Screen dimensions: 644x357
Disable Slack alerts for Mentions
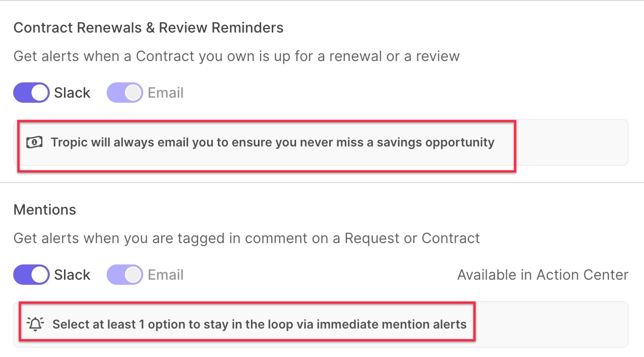click(x=31, y=275)
